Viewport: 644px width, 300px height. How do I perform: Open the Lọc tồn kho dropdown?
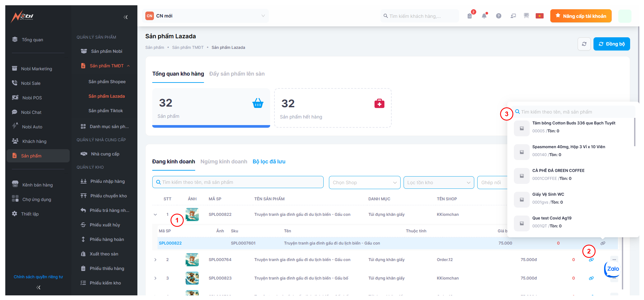[439, 183]
